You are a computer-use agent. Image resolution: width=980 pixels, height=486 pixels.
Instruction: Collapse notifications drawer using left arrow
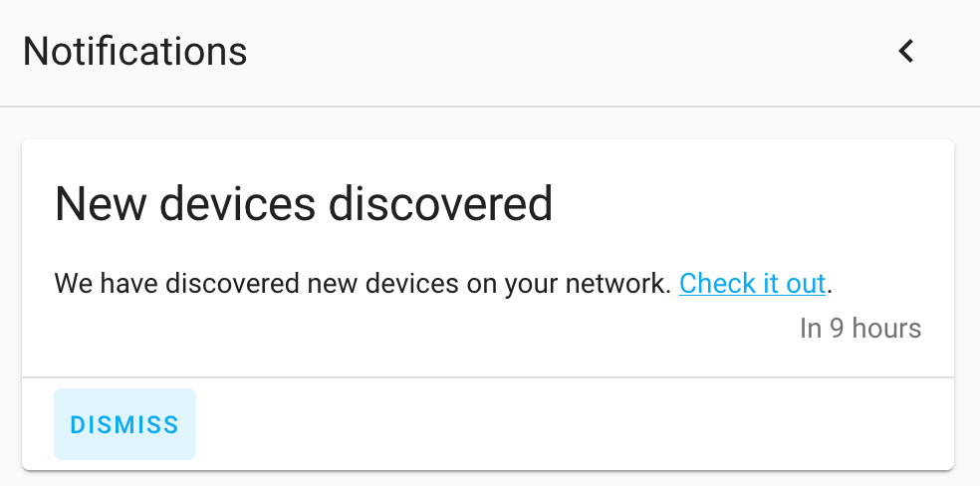pyautogui.click(x=906, y=51)
